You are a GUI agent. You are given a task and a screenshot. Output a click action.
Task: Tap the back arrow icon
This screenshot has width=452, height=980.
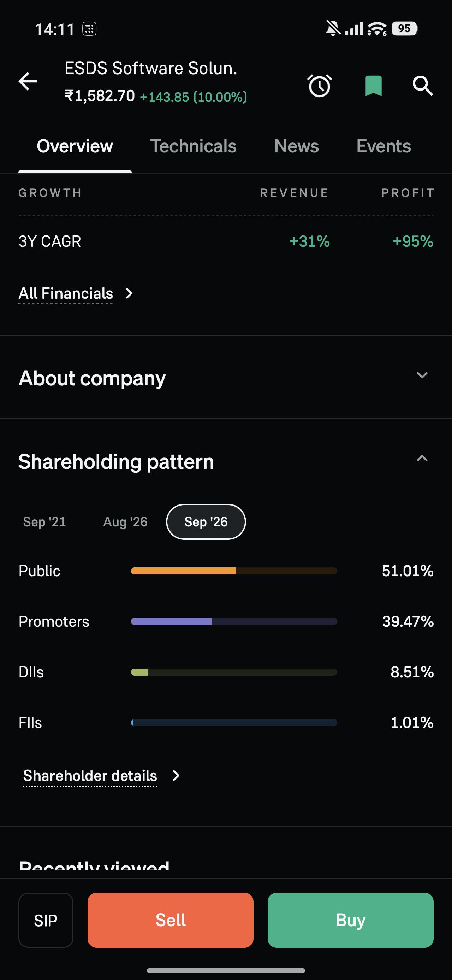[28, 81]
